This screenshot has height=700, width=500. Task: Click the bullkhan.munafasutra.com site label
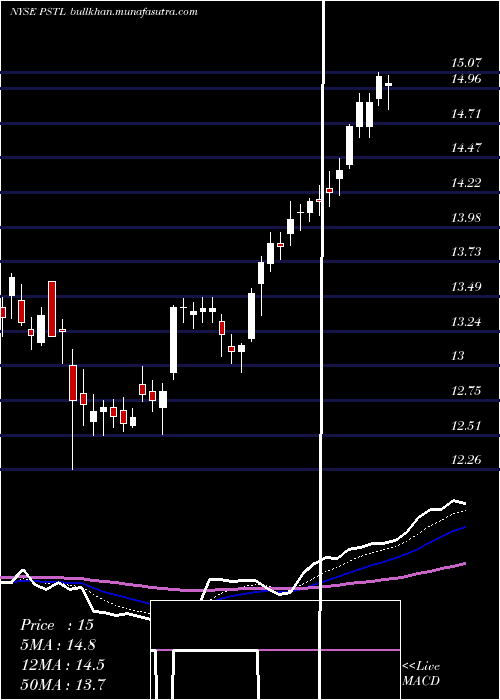[x=134, y=12]
